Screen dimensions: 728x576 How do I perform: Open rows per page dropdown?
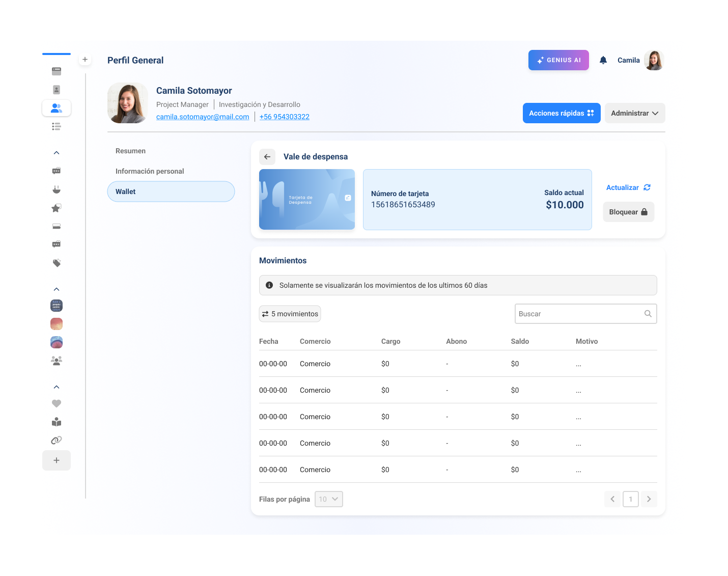(329, 499)
